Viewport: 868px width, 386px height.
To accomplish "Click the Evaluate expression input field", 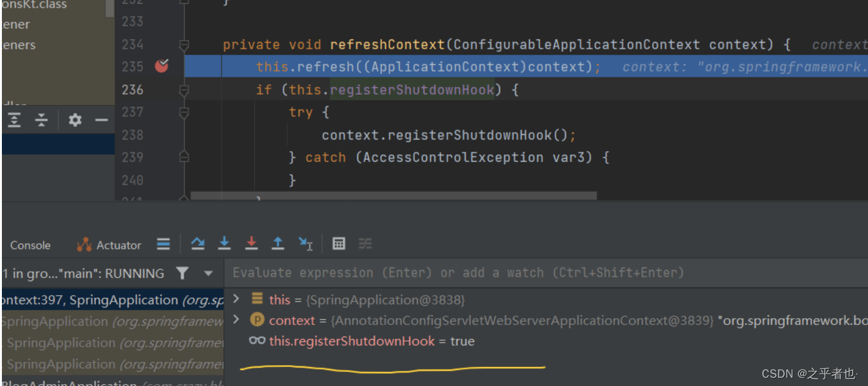I will 445,272.
